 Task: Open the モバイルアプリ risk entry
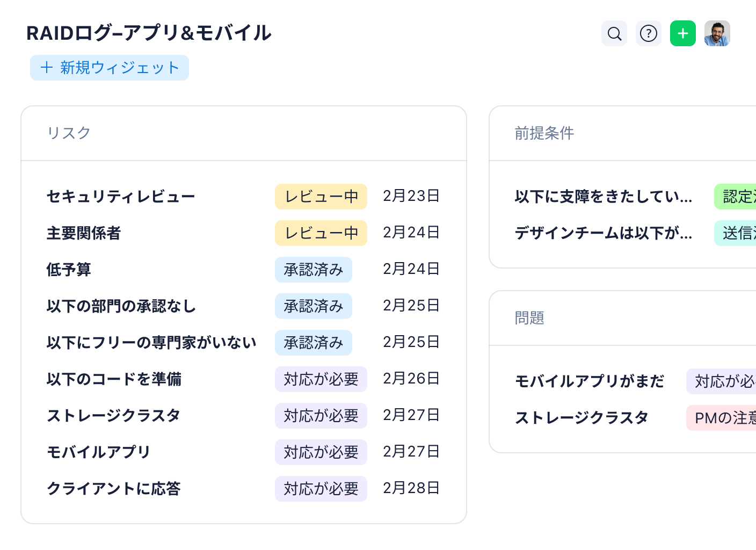[x=98, y=452]
